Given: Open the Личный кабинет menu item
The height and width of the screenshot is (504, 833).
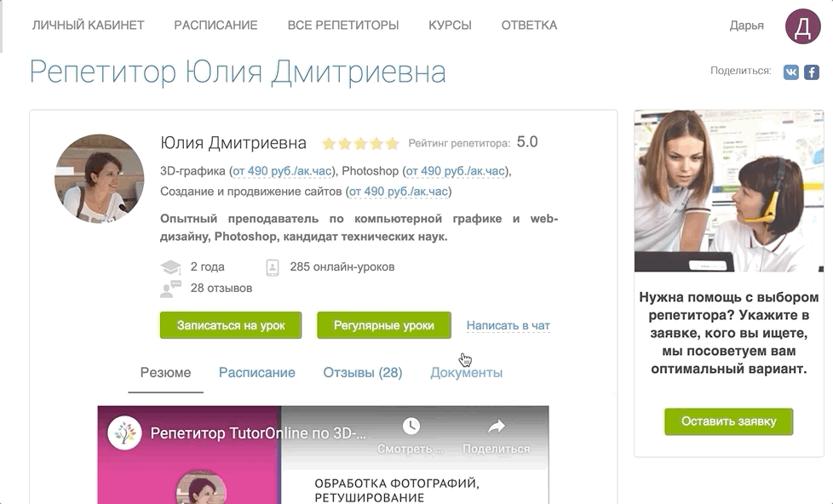Looking at the screenshot, I should point(89,25).
